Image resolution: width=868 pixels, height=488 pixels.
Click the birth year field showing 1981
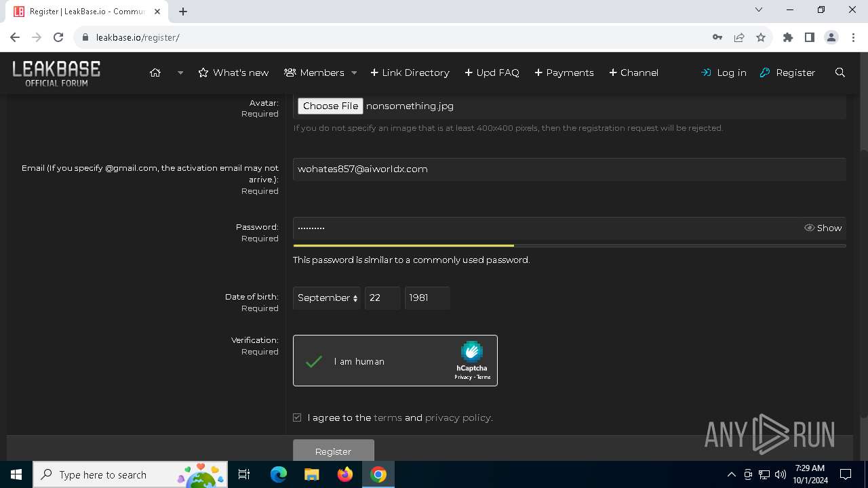tap(427, 298)
